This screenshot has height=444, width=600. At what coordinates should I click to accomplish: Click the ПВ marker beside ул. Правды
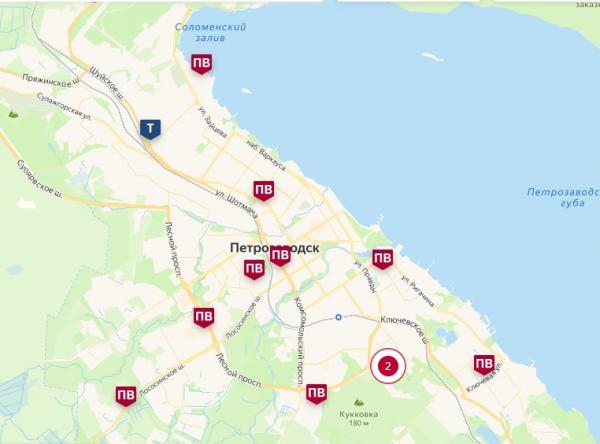click(x=383, y=259)
